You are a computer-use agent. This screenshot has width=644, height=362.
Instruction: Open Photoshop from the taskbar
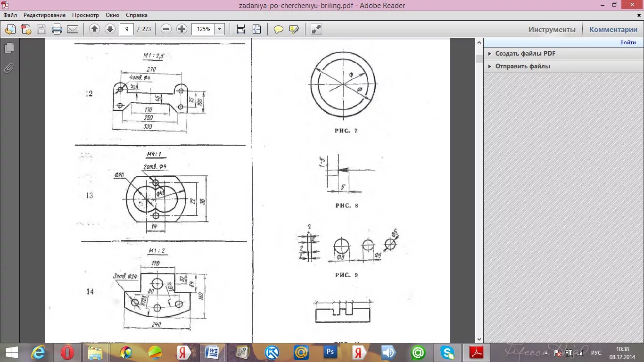pos(330,353)
